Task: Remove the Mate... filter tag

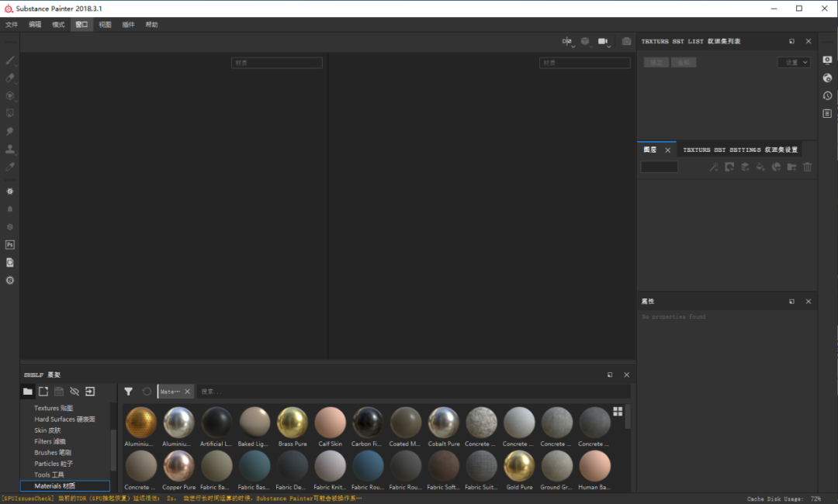Action: 187,392
